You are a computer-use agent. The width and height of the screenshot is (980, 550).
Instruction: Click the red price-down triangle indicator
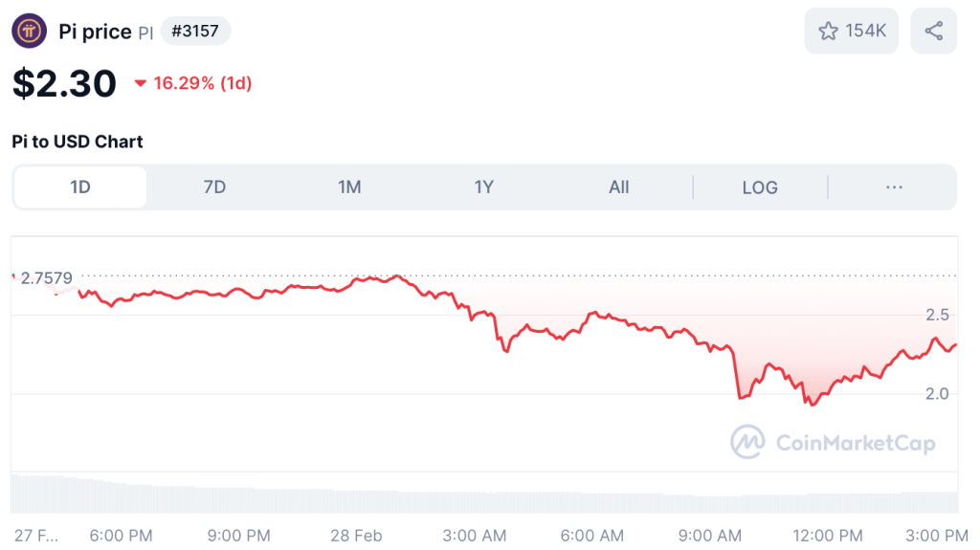point(141,83)
